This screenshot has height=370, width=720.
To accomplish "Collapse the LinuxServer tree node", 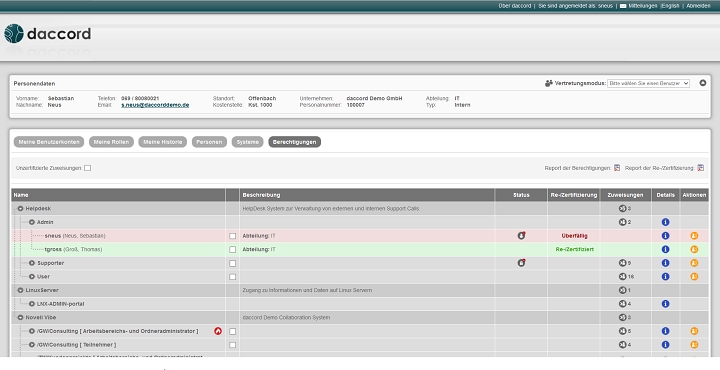I will pyautogui.click(x=20, y=290).
